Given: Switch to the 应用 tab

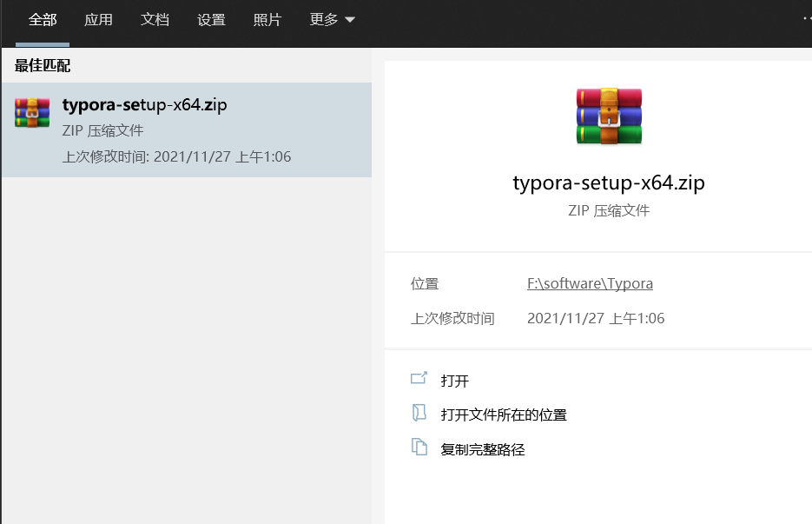Looking at the screenshot, I should [98, 20].
